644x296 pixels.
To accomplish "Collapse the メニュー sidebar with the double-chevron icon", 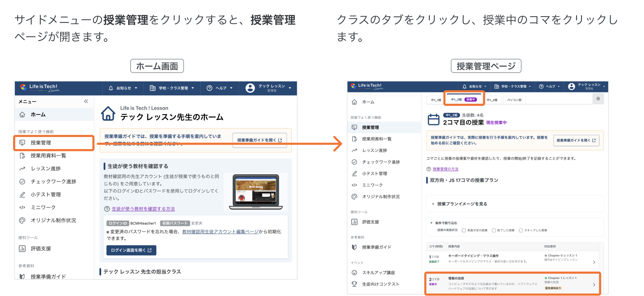I will coord(86,102).
